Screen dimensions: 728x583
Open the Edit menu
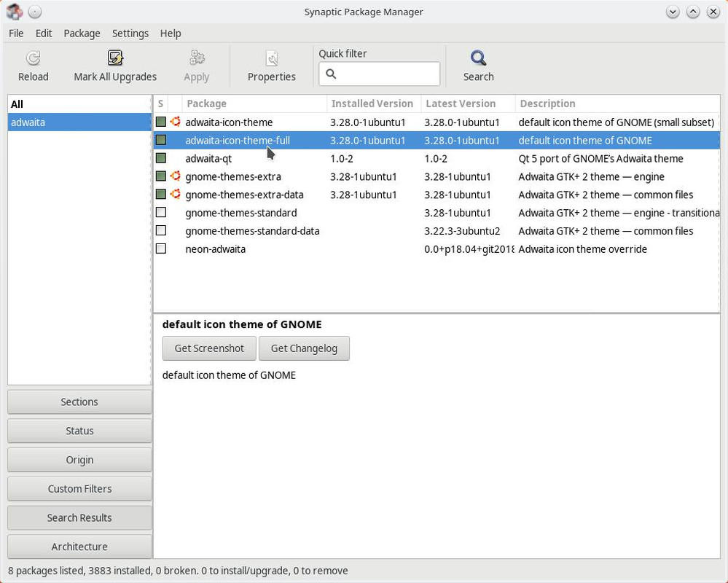pyautogui.click(x=44, y=34)
